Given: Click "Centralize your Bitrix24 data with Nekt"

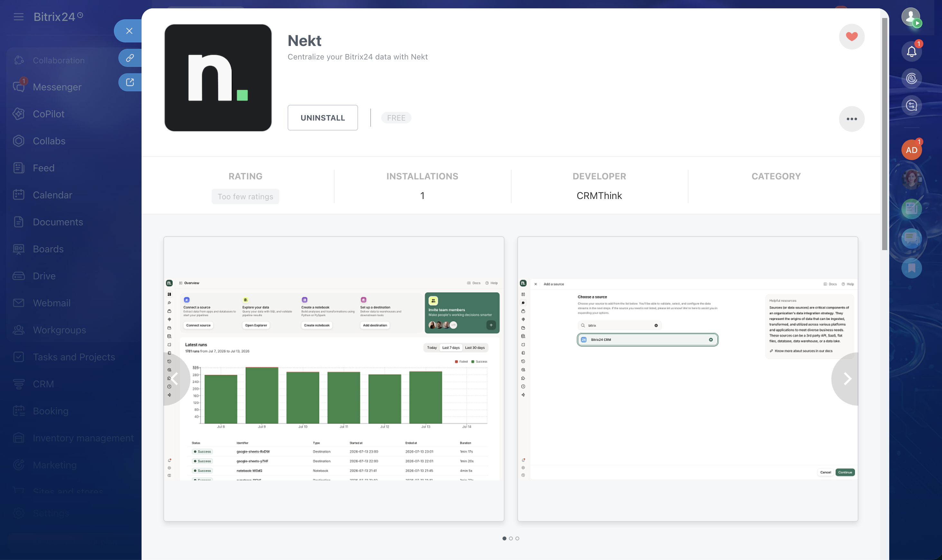Looking at the screenshot, I should click(x=357, y=57).
